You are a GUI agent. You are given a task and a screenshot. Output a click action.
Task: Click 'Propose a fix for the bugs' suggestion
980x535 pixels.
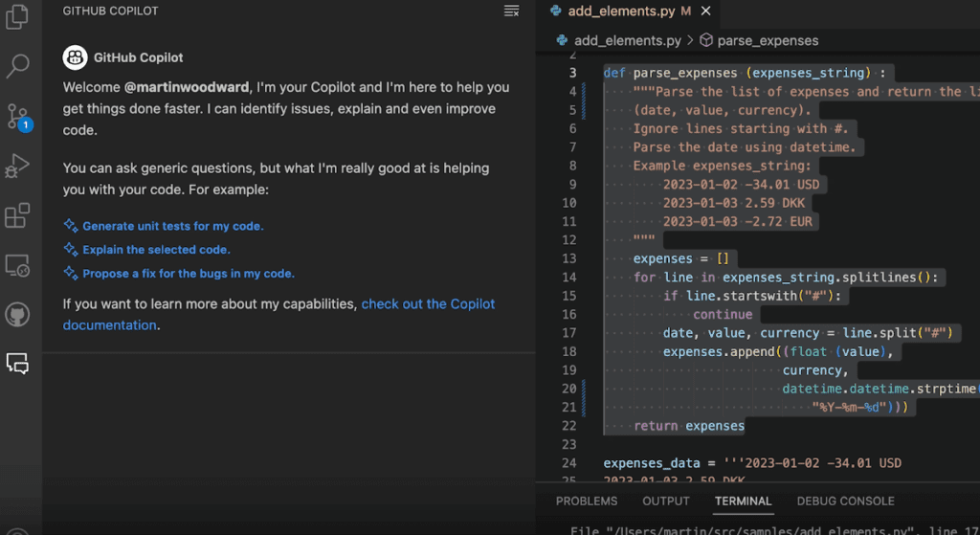[189, 274]
